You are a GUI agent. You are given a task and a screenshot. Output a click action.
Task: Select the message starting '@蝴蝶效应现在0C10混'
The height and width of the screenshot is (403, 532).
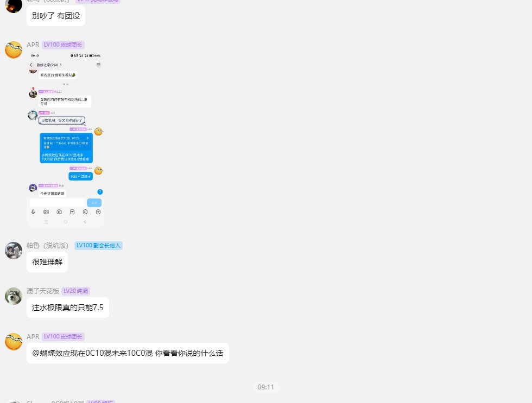click(128, 353)
